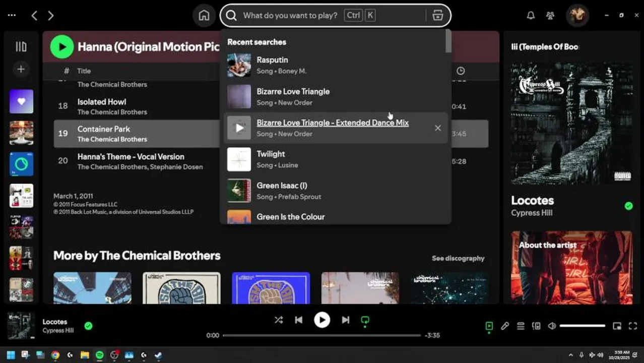This screenshot has width=644, height=363.
Task: Open About the artist card
Action: [572, 267]
